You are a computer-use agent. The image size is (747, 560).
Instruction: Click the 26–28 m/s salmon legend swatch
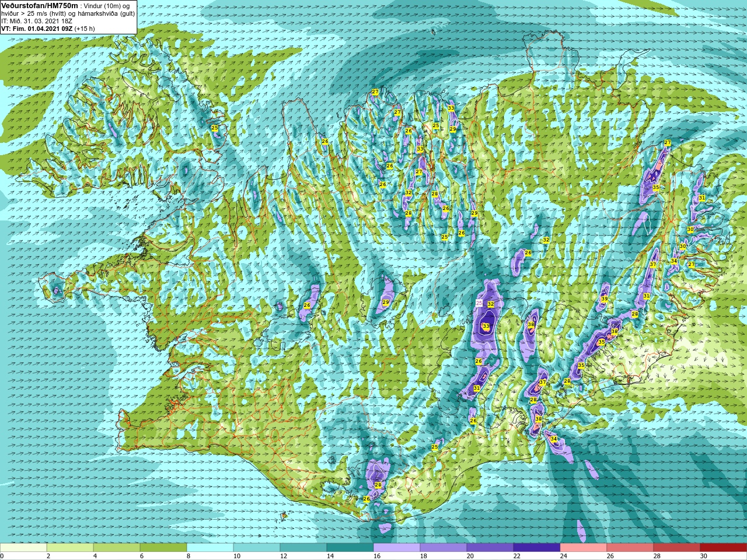click(630, 548)
